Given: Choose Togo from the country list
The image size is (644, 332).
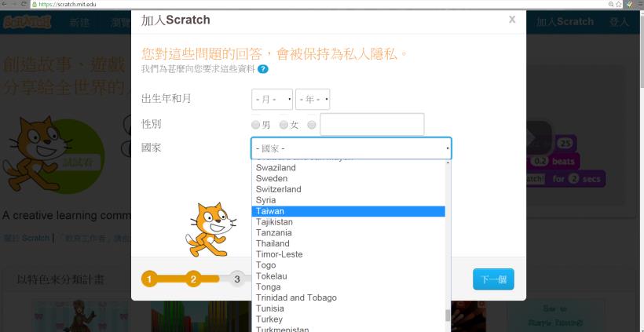Looking at the screenshot, I should [348, 265].
